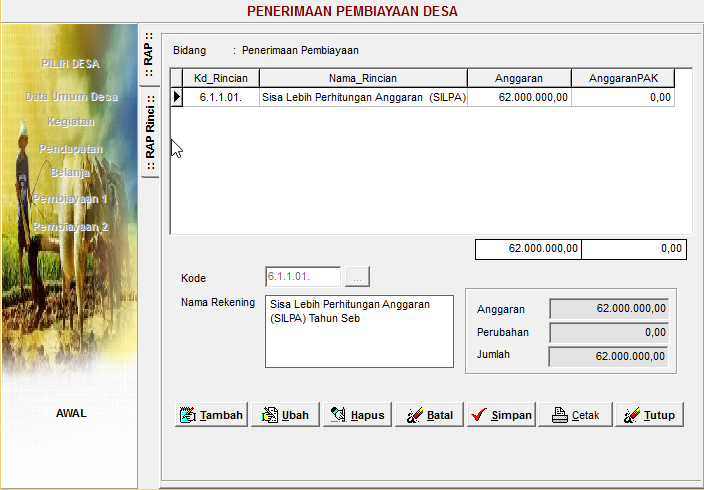Click the Hapus delete button
This screenshot has width=704, height=490.
(356, 416)
